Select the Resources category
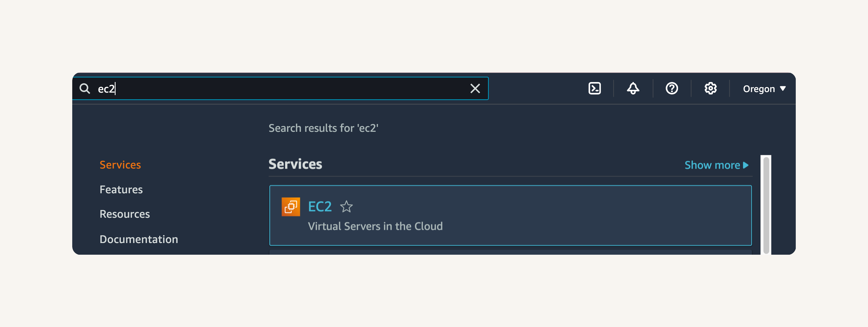Viewport: 868px width, 327px height. point(125,214)
